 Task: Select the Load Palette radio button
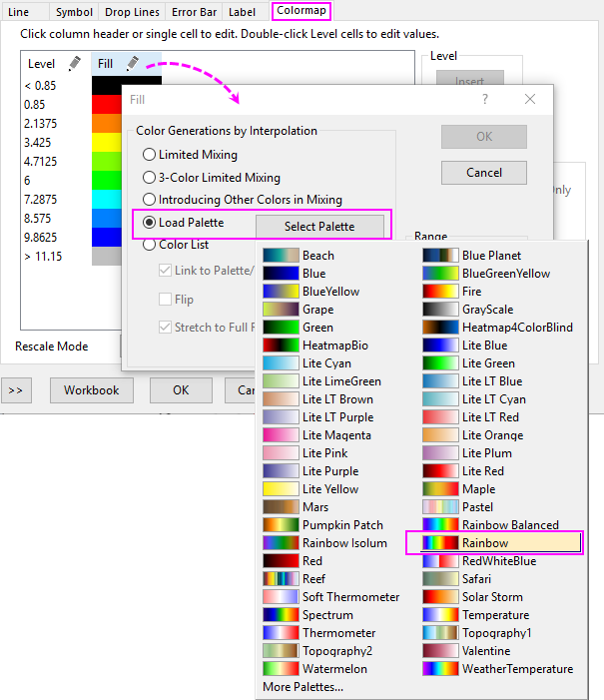[149, 223]
